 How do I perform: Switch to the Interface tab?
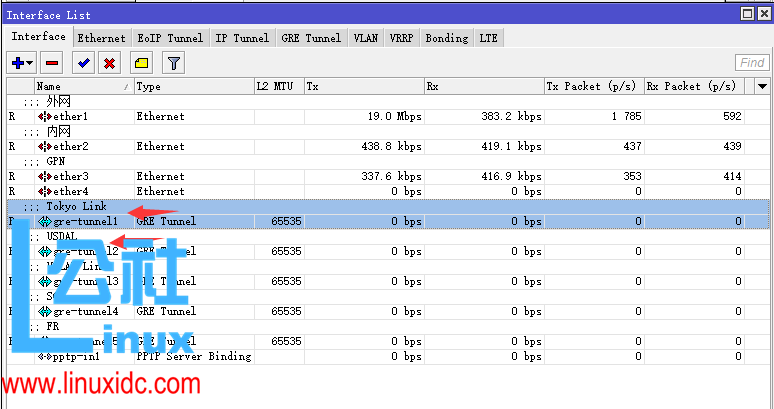pos(39,37)
